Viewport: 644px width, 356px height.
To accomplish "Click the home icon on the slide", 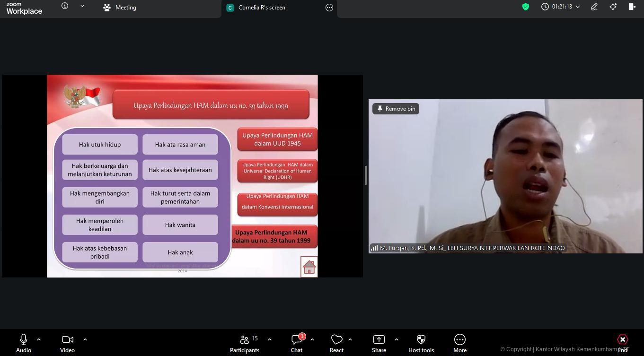I will (309, 267).
